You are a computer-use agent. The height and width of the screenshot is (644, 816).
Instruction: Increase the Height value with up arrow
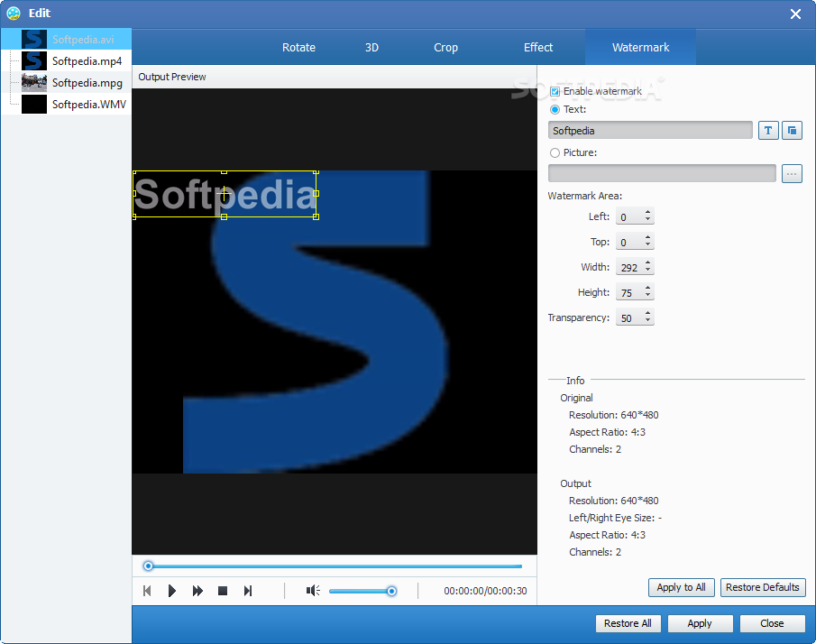coord(648,288)
